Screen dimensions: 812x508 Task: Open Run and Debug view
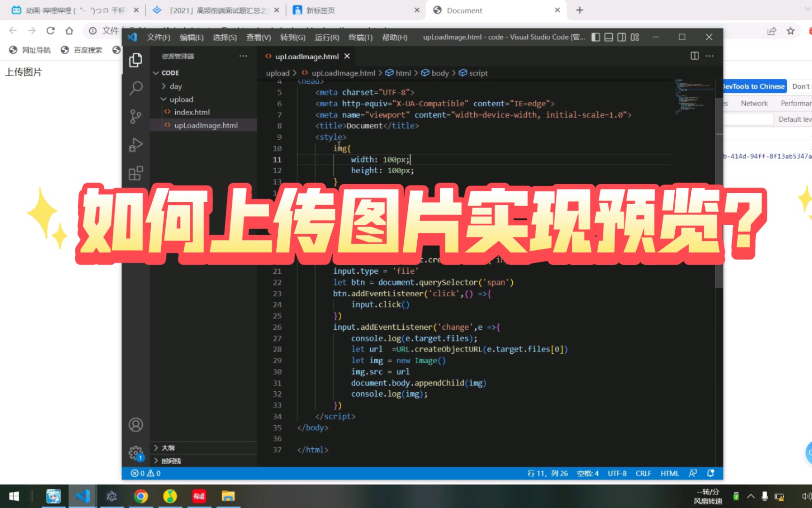136,145
